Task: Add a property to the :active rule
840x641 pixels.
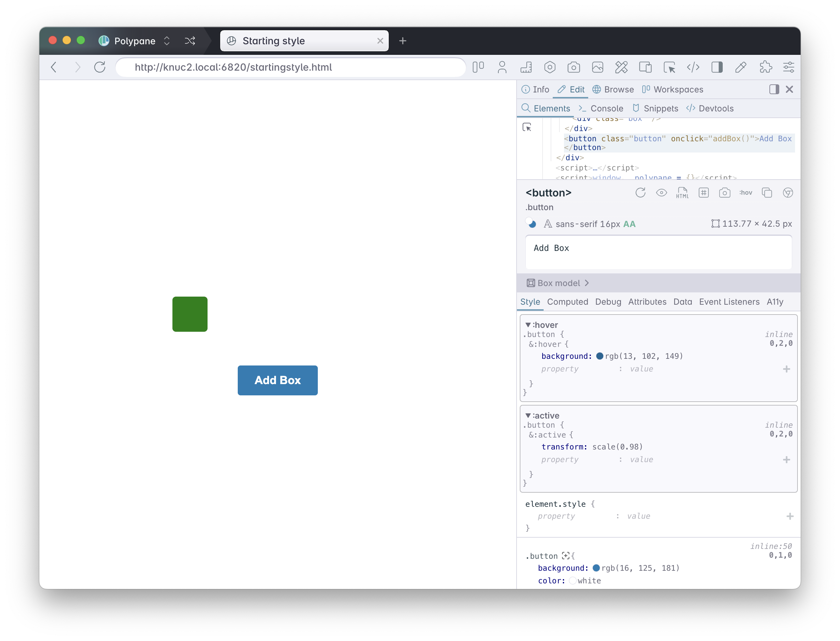Action: pos(786,459)
